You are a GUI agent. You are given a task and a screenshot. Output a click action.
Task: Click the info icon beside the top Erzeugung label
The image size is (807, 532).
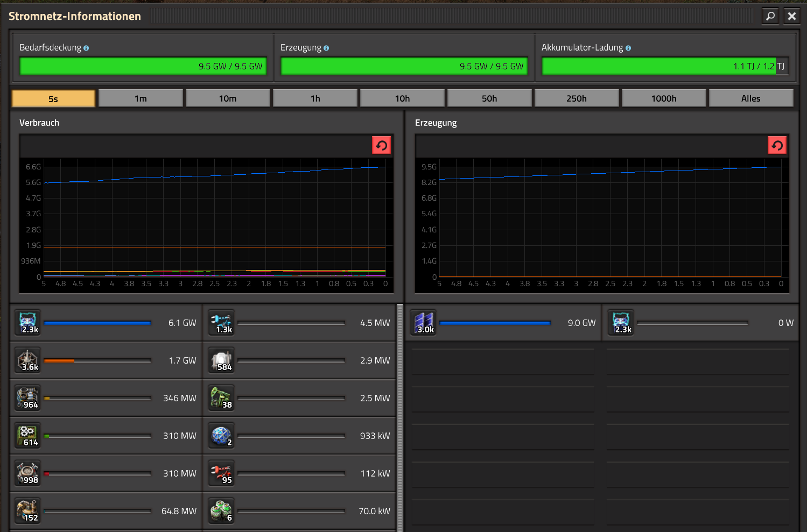click(326, 48)
